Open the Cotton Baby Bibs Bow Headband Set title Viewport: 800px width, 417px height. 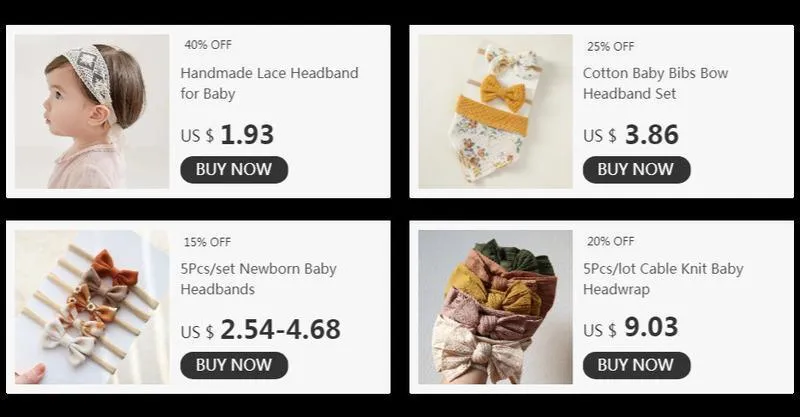(x=656, y=83)
